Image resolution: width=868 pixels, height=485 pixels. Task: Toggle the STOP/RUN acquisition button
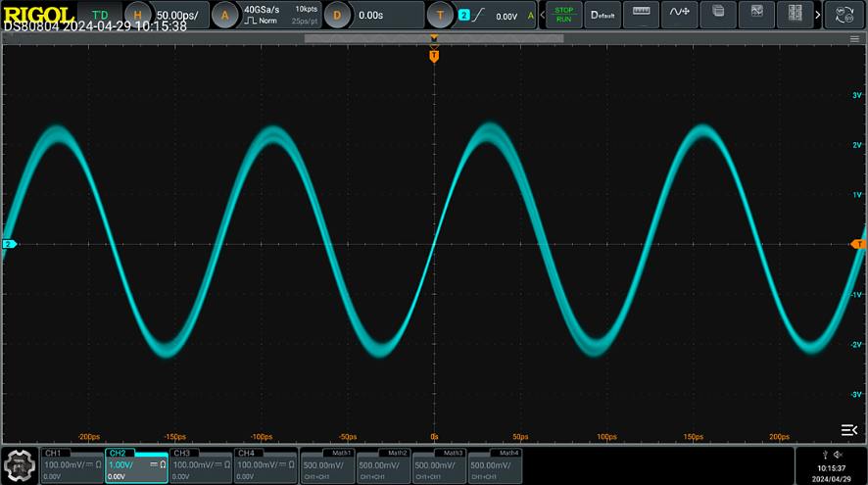point(563,15)
